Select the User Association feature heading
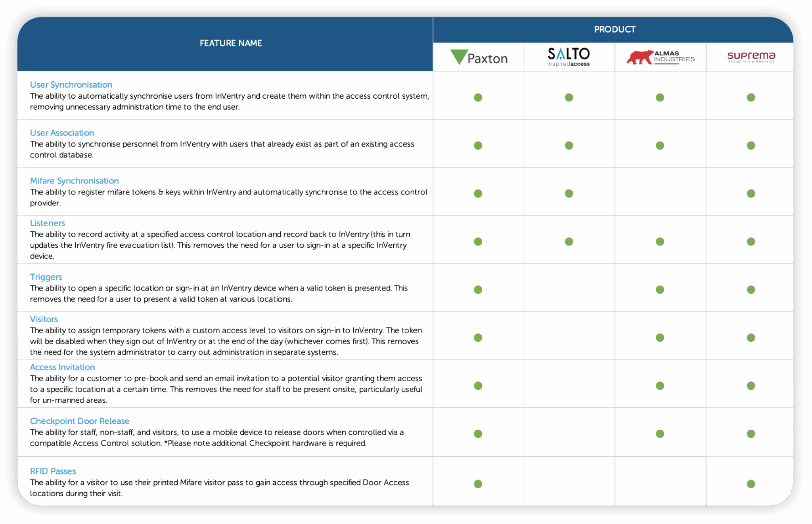This screenshot has height=524, width=812. (62, 132)
